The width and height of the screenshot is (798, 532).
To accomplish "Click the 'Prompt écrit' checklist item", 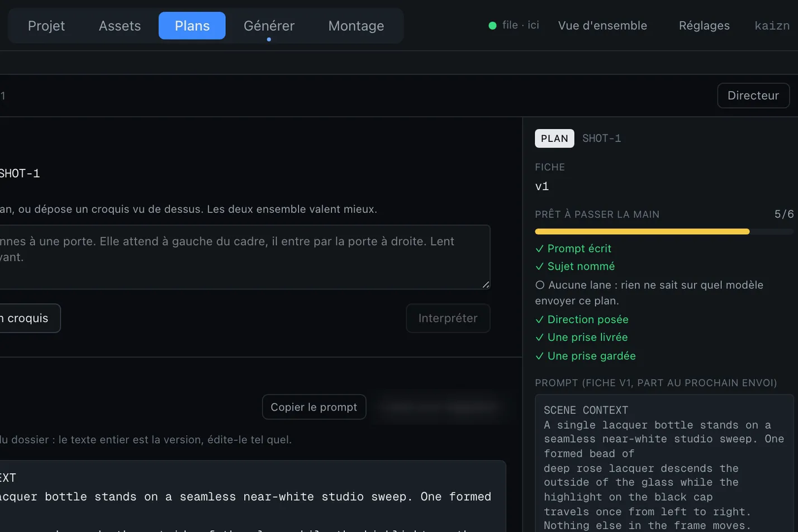I will 573,249.
